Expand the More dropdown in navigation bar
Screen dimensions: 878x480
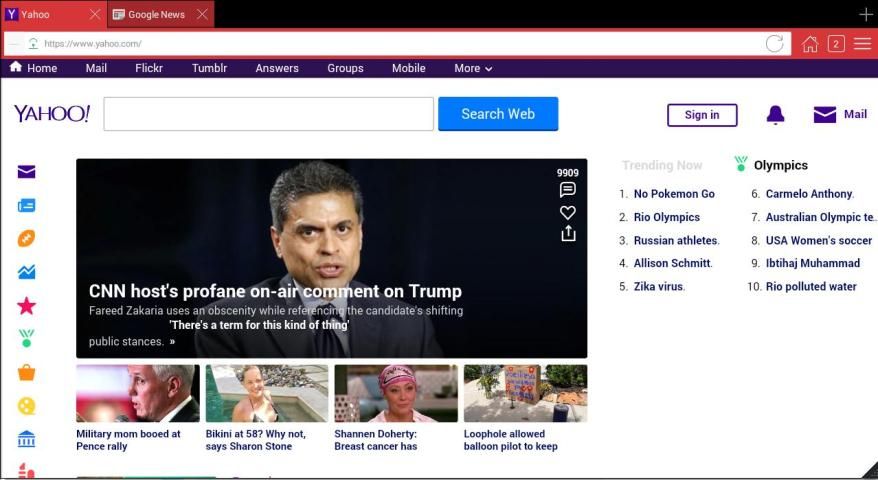(473, 68)
